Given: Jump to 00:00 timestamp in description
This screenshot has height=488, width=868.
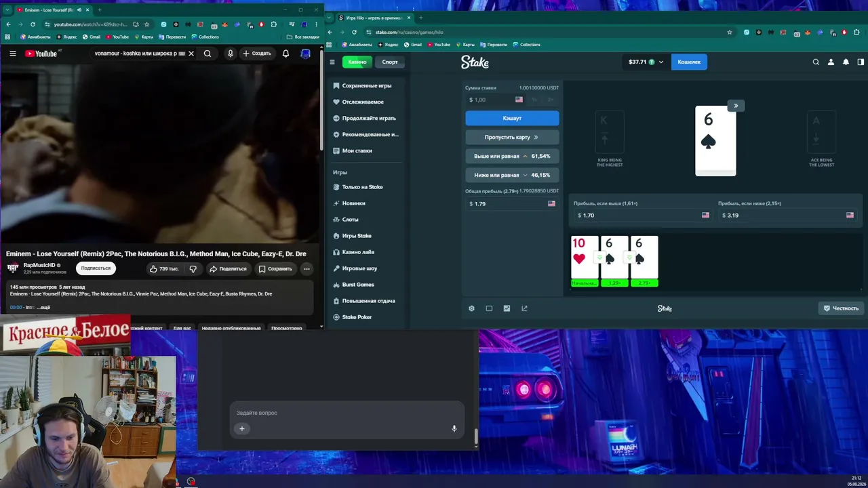Looking at the screenshot, I should coord(16,307).
